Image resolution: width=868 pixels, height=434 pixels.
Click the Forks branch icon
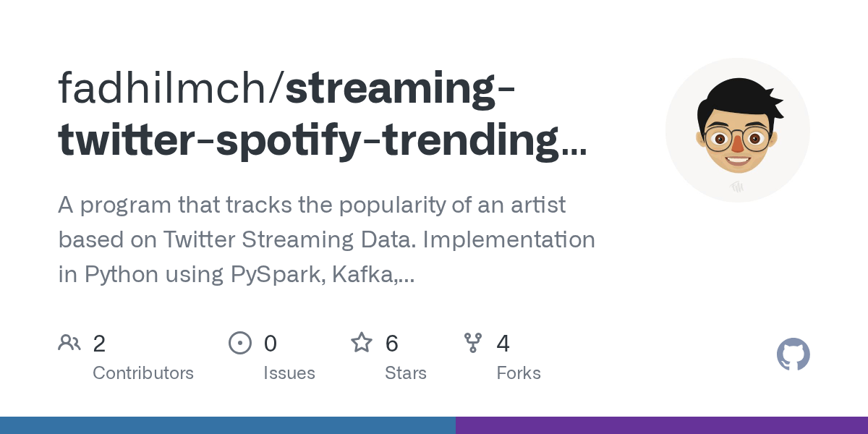click(x=473, y=342)
